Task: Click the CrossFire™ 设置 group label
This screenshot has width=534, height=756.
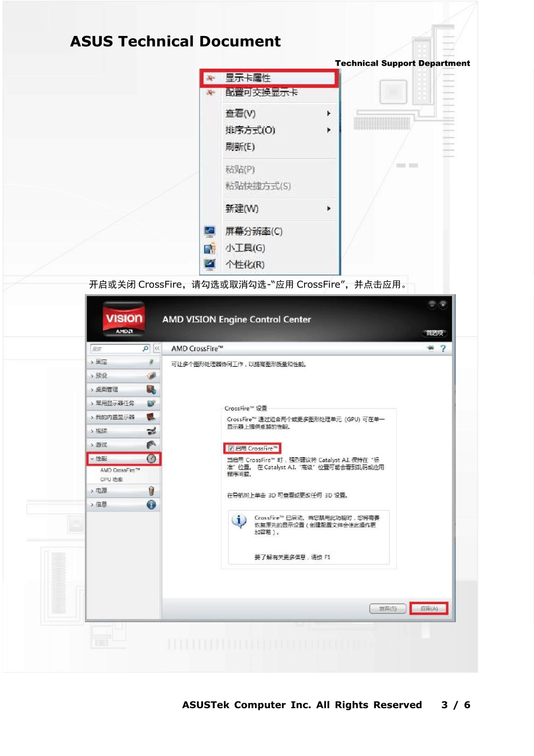Action: [x=246, y=408]
